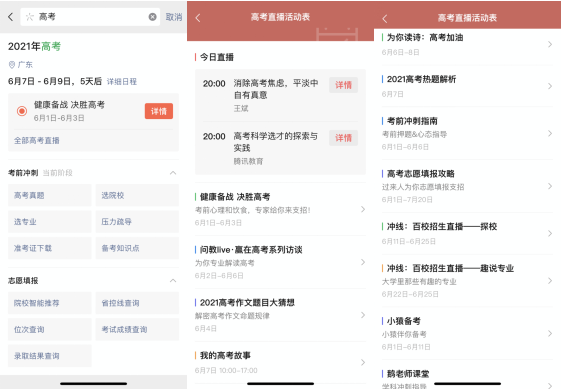Open the 高考真题 tile
This screenshot has width=561, height=391.
coord(50,195)
